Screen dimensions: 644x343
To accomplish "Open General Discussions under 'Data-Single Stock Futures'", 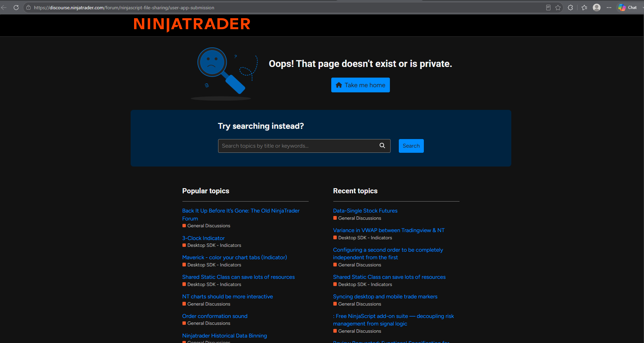I will pos(357,218).
